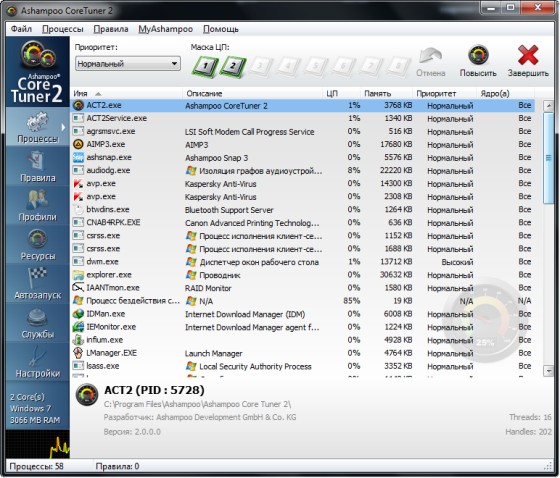Click the Отмена undo button
560x478 pixels.
(x=431, y=62)
